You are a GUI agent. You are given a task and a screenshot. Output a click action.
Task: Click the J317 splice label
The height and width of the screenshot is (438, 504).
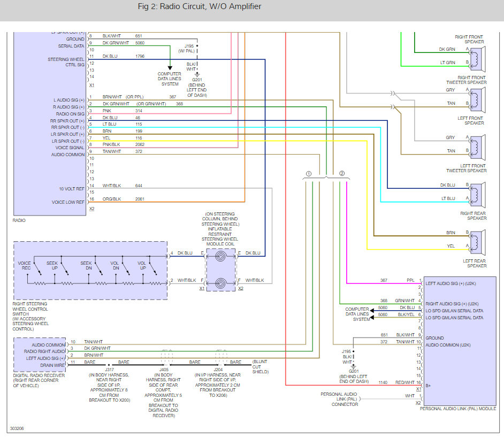(109, 370)
